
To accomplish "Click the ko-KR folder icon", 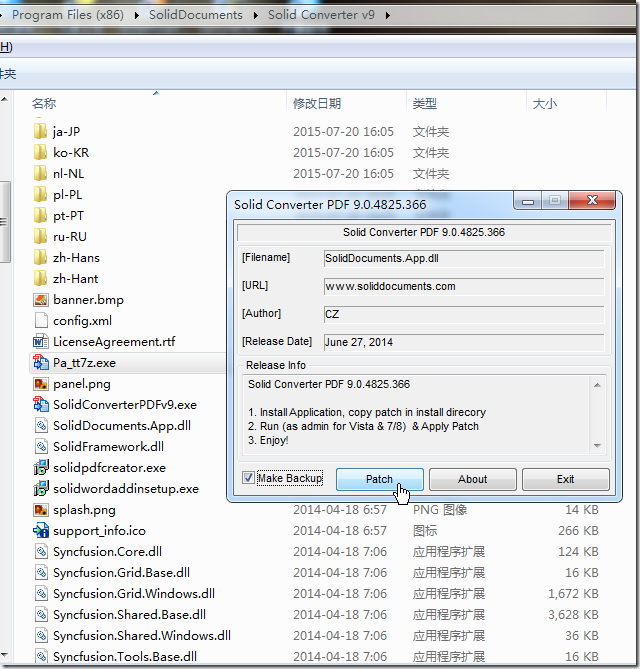I will point(40,152).
